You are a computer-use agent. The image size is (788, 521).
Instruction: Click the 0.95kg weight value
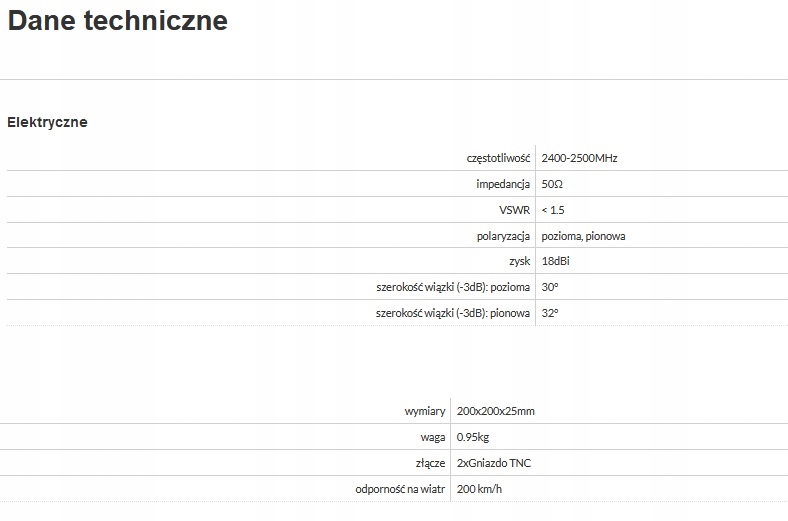(473, 437)
